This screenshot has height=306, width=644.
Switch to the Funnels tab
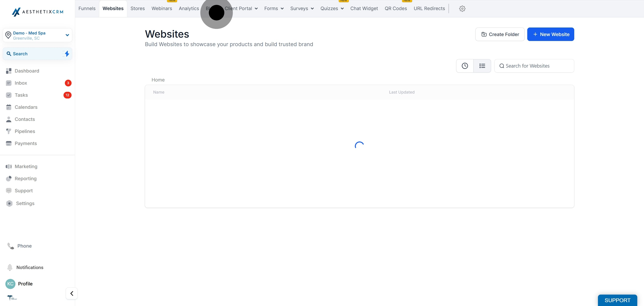(87, 9)
